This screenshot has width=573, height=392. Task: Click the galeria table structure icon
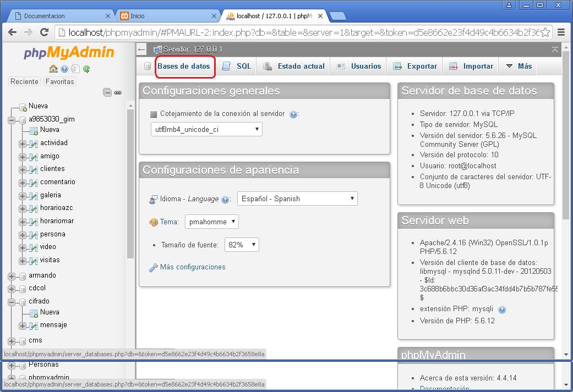coord(33,196)
